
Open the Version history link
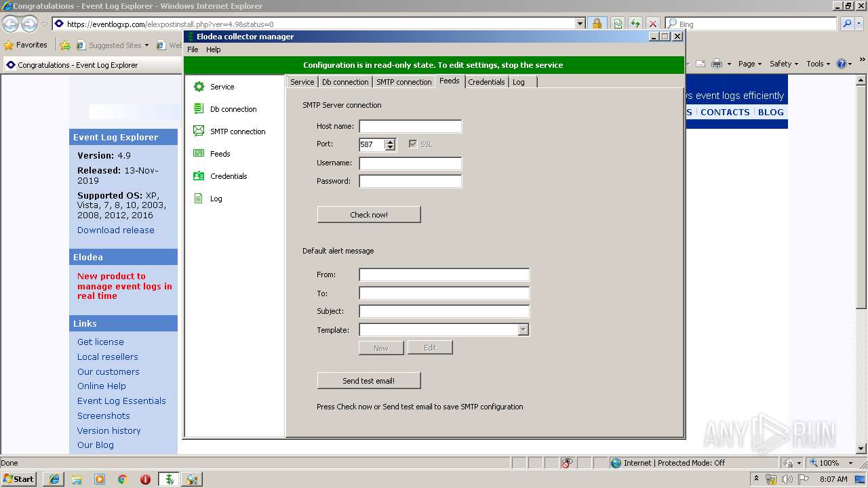point(109,431)
